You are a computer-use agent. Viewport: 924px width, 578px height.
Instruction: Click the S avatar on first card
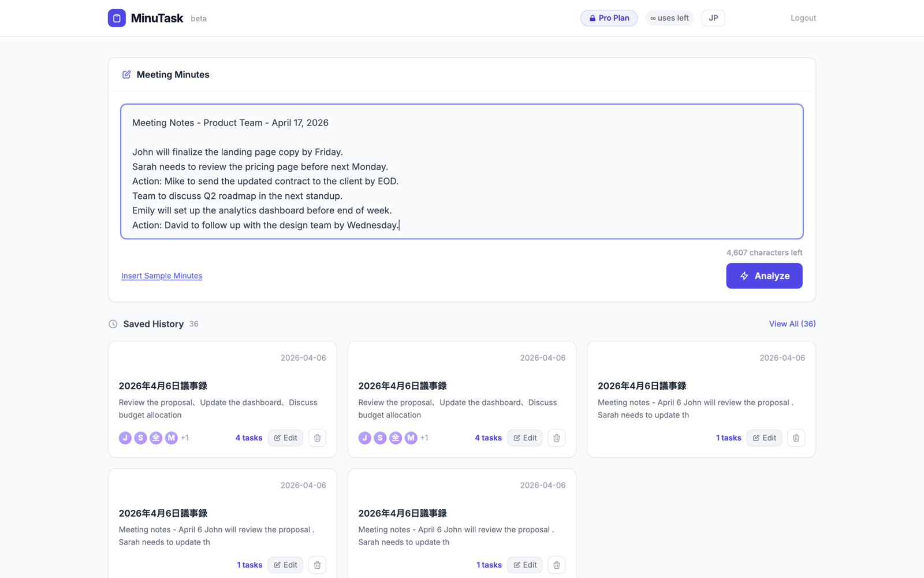(140, 438)
